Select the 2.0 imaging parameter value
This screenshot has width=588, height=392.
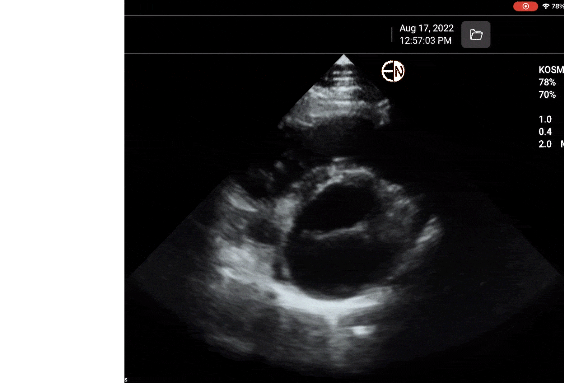click(545, 144)
